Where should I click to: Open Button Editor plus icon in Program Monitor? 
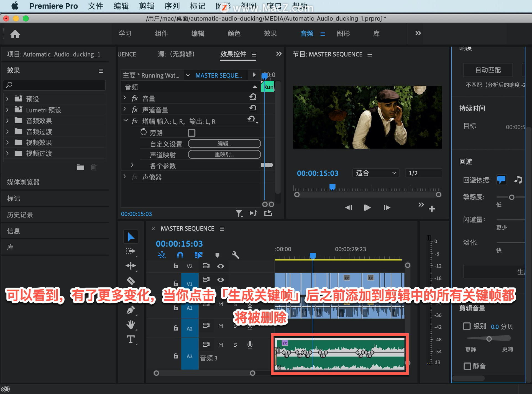point(432,209)
